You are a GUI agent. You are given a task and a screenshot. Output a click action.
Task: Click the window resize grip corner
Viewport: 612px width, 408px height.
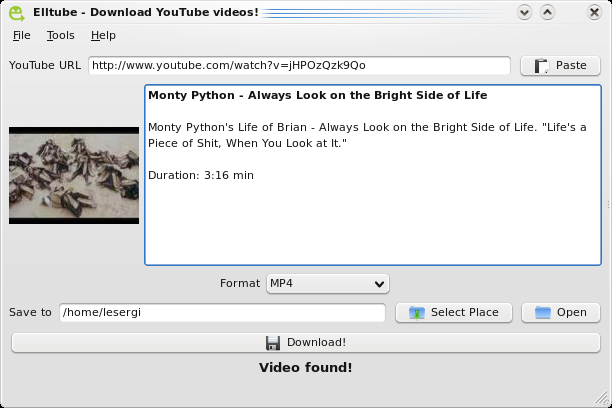(x=603, y=399)
